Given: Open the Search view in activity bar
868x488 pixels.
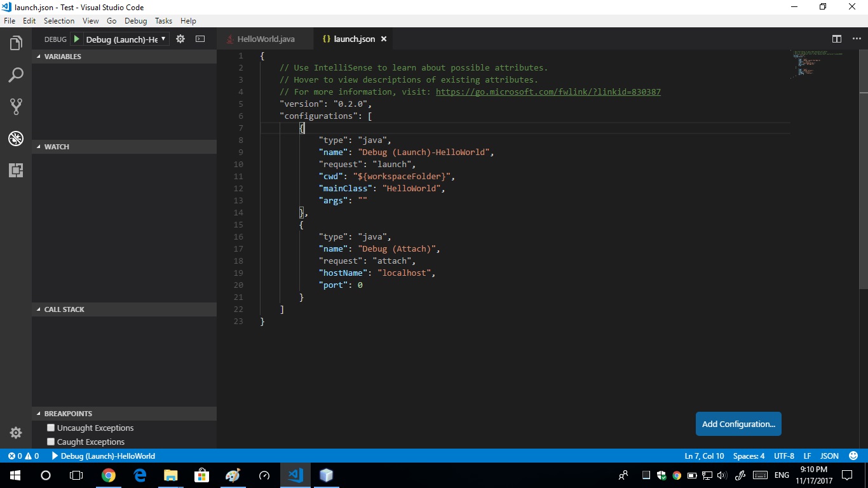Looking at the screenshot, I should tap(16, 75).
